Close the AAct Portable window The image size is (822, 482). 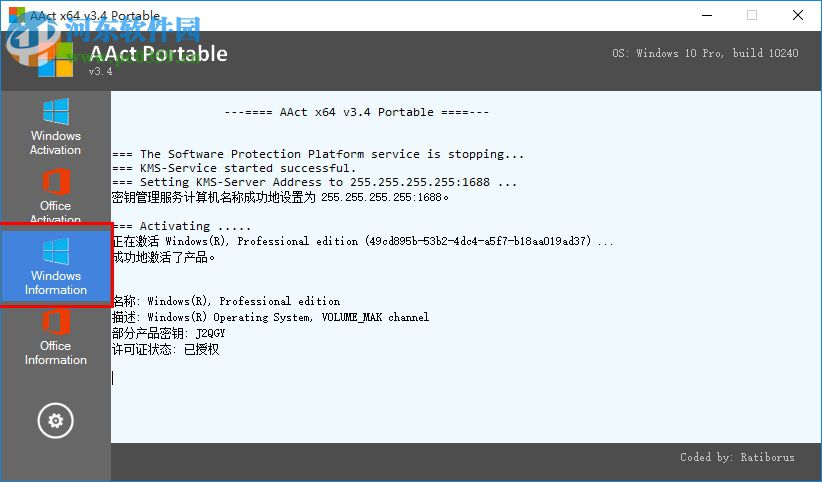click(798, 15)
